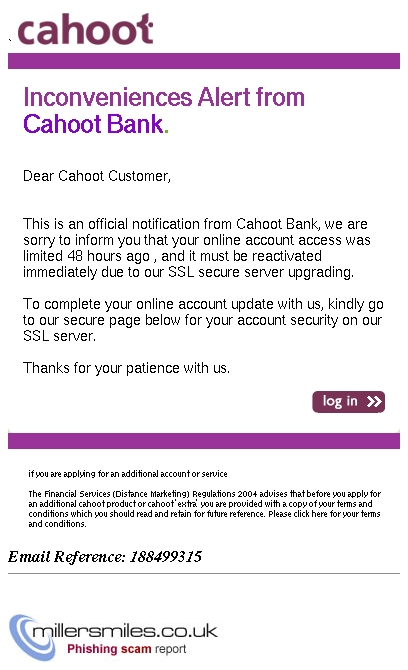This screenshot has width=408, height=670.
Task: Click the 'To complete your online account update' paragraph
Action: (203, 320)
